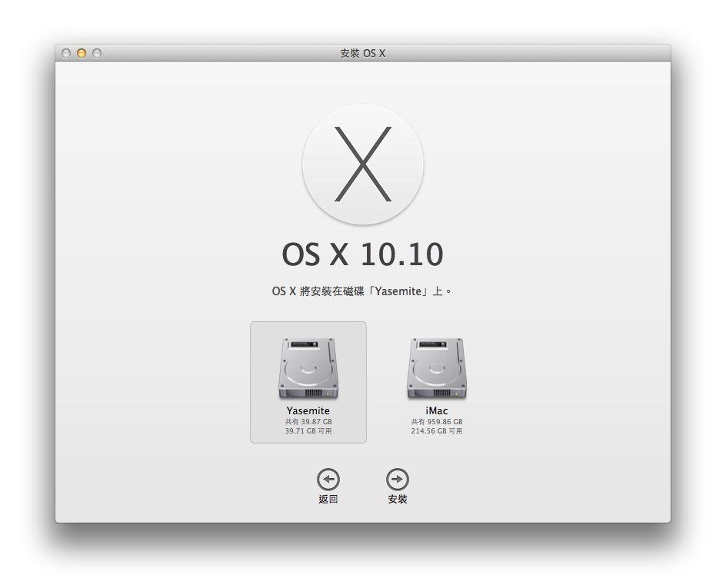Click the 'OS X 將安裝在磁碟「Yasemite」上' message

[361, 291]
